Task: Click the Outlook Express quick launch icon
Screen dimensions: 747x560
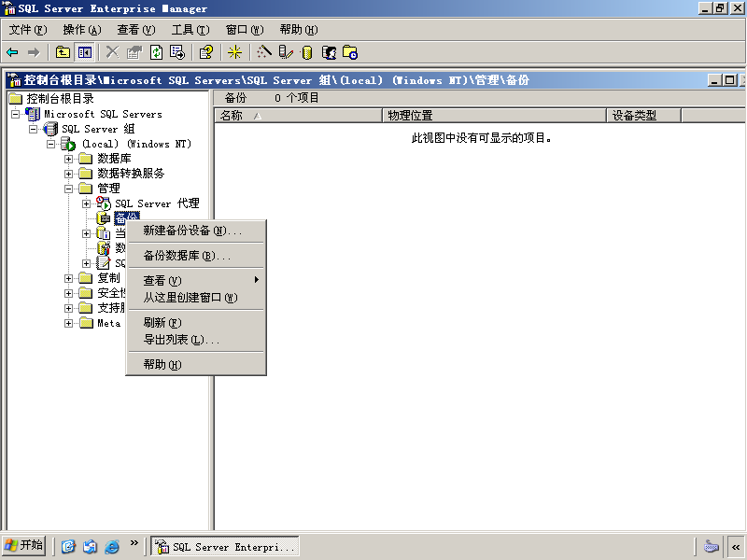Action: coord(90,546)
